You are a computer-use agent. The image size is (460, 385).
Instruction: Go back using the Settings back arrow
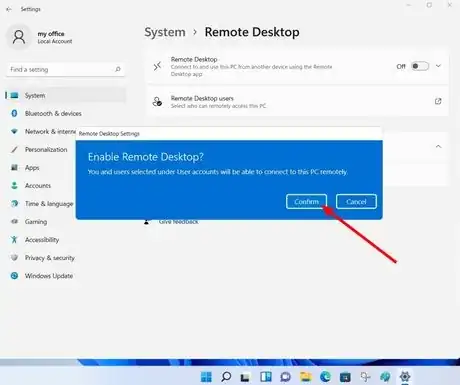click(x=9, y=9)
